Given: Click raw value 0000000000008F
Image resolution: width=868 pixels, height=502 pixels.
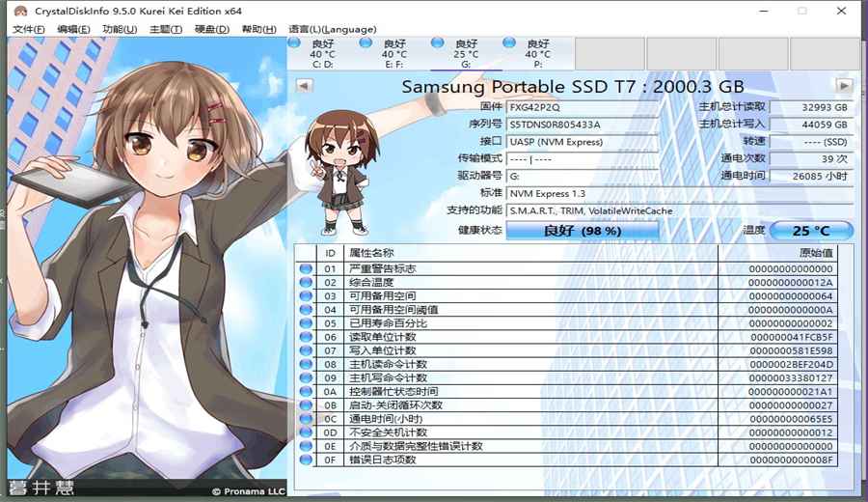Looking at the screenshot, I should coord(791,460).
